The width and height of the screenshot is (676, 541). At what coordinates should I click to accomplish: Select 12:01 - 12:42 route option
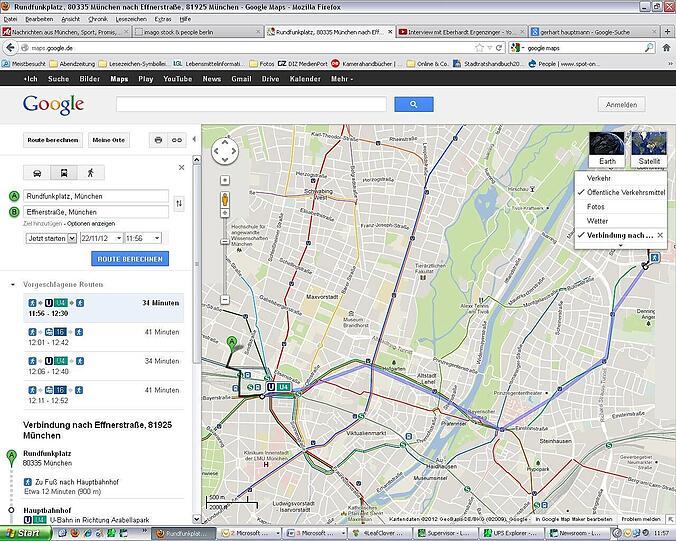click(x=103, y=337)
